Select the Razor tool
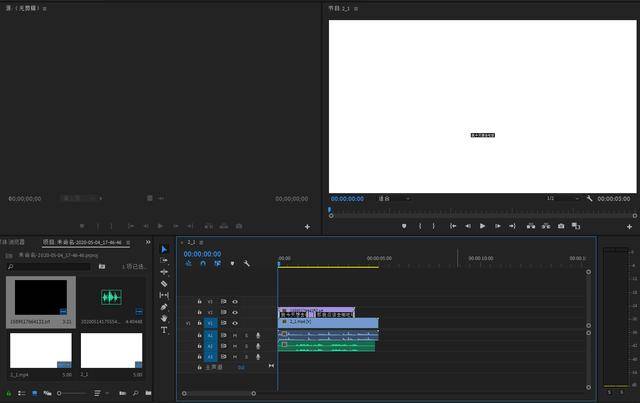 pyautogui.click(x=164, y=283)
